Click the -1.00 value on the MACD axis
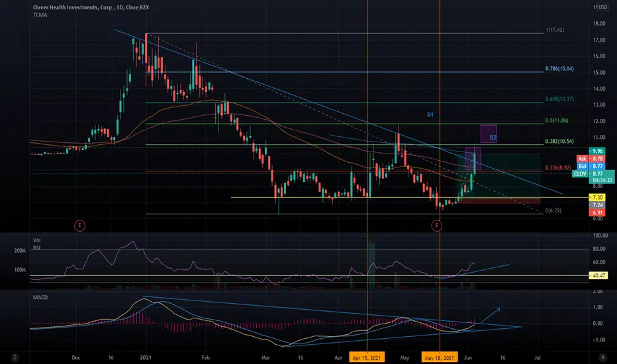Screen dimensions: 617x364 tap(598, 340)
